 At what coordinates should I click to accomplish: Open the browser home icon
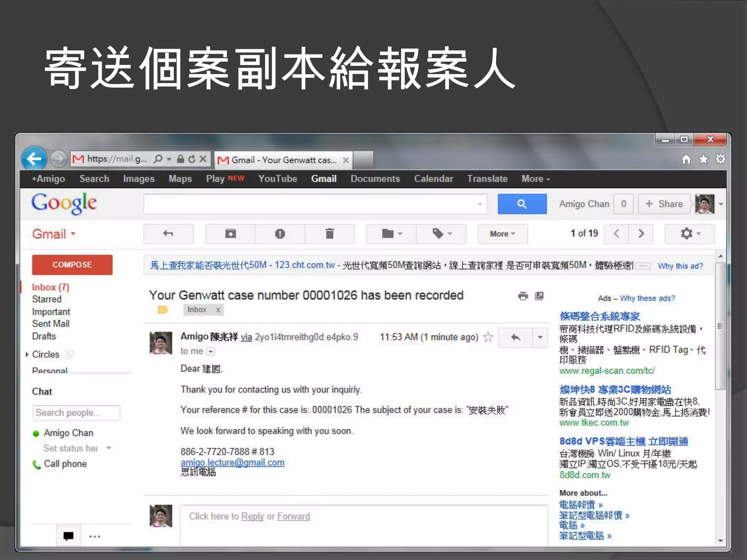coord(686,159)
